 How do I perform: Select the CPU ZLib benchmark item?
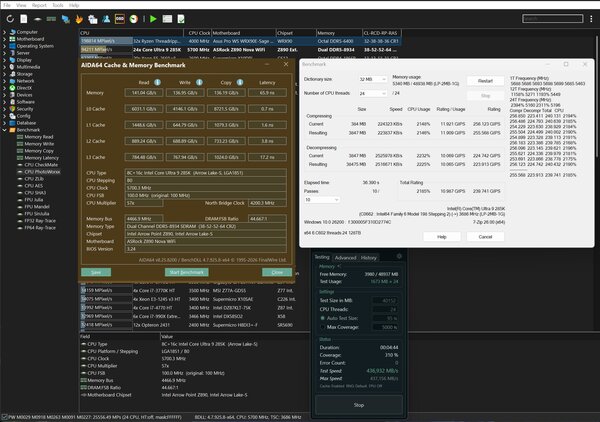coord(34,179)
